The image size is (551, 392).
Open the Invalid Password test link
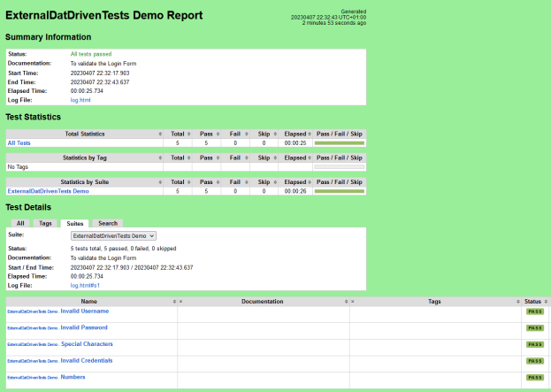[84, 327]
